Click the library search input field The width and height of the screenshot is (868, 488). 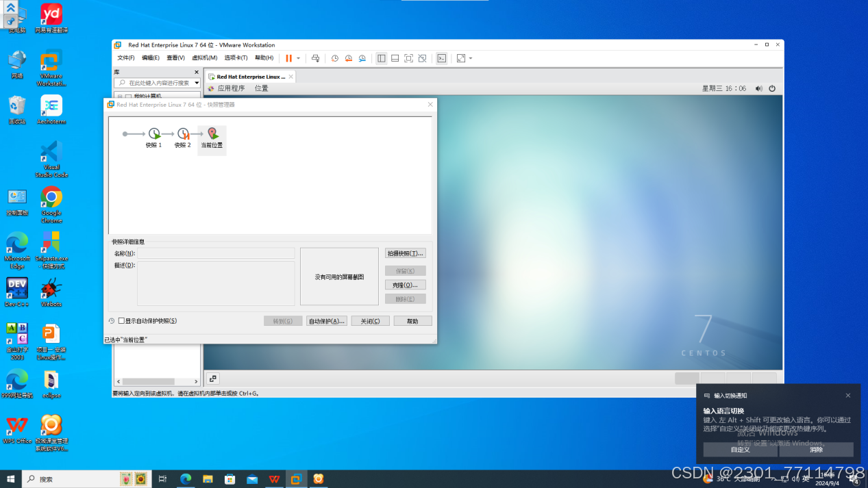pyautogui.click(x=157, y=83)
